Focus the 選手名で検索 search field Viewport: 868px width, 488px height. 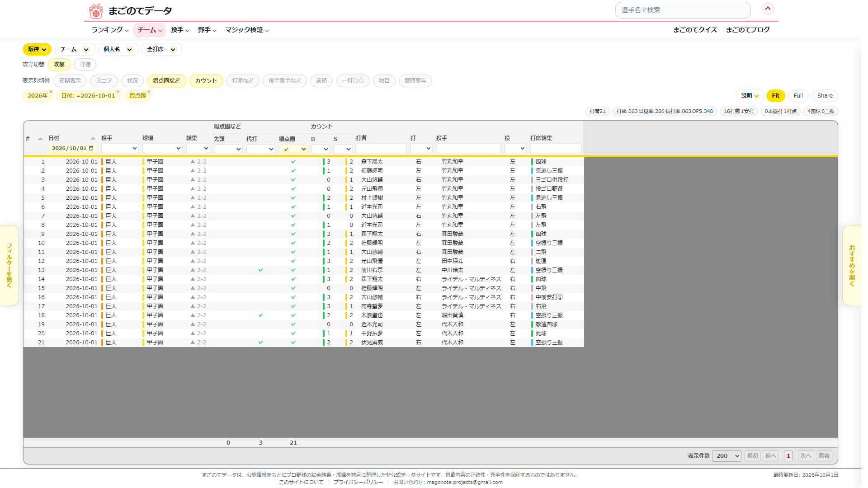click(683, 10)
